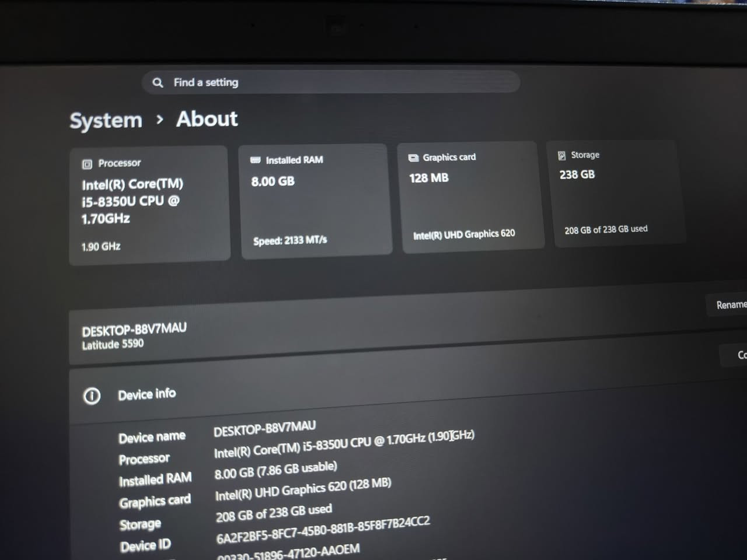The image size is (747, 560).
Task: Select the Latitude 5590 model text
Action: pyautogui.click(x=113, y=344)
